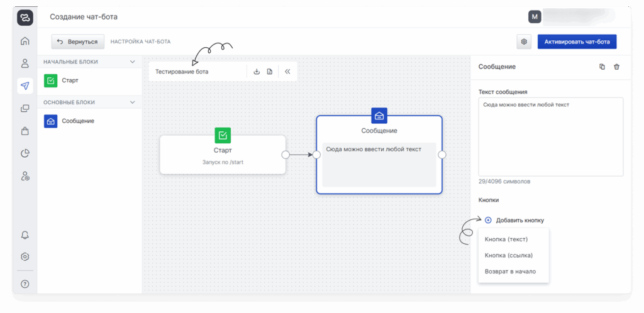This screenshot has width=644, height=313.
Task: Select Возврат в начало menu option
Action: [x=509, y=272]
